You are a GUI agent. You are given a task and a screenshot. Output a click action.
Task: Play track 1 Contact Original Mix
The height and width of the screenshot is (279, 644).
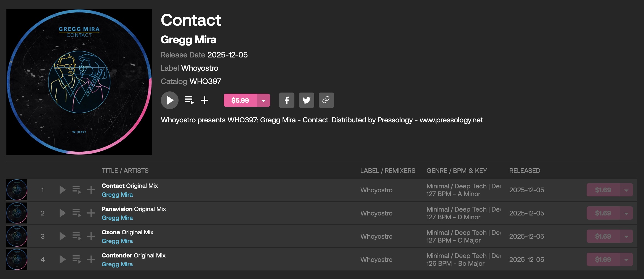63,190
